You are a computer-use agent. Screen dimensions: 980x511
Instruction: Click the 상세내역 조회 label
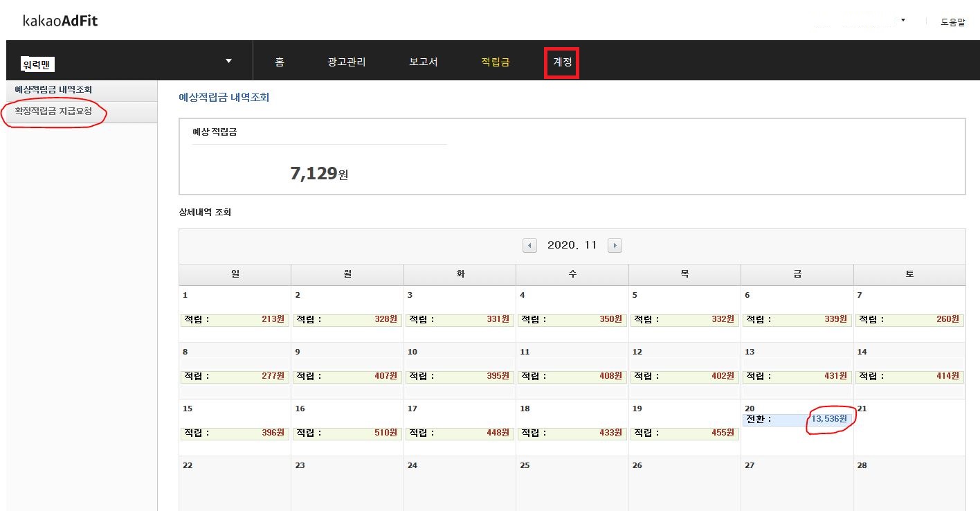[205, 213]
